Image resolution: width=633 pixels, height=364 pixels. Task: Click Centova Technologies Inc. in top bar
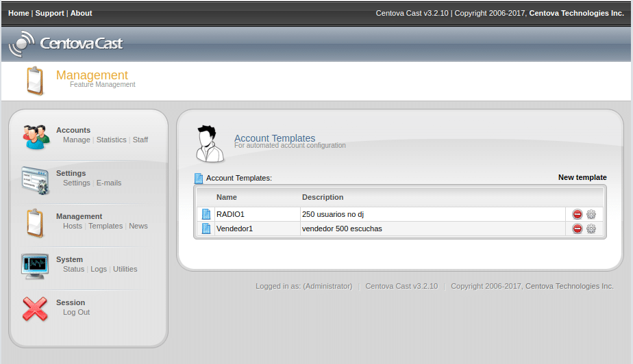click(x=577, y=13)
